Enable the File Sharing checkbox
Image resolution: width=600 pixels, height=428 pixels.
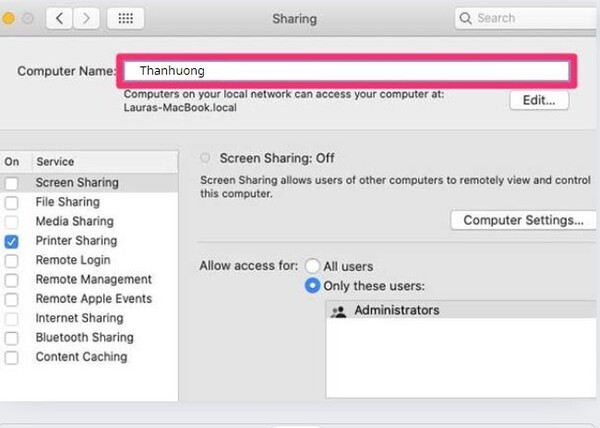pos(11,203)
